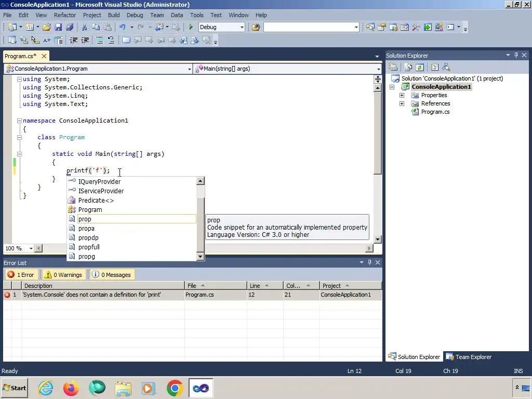Pin the Error List panel
Screen dimensions: 532x399
369,262
